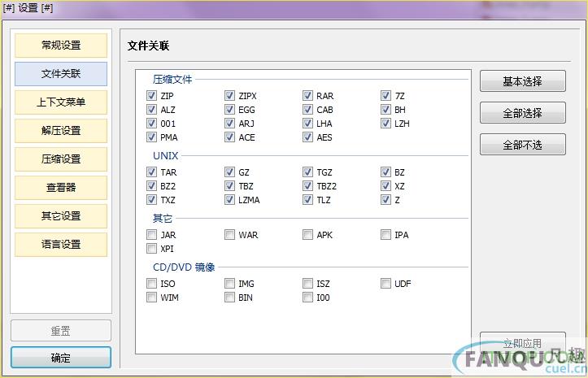Open the 压缩设置 page
This screenshot has height=378, width=588.
(61, 159)
